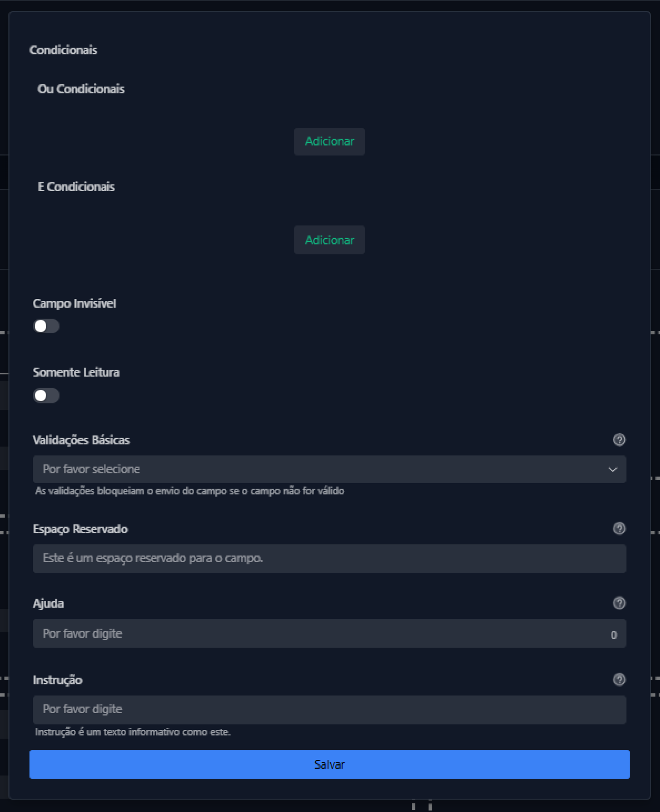Click the character counter in Ajuda field
Viewport: 660px width, 812px height.
click(x=613, y=635)
